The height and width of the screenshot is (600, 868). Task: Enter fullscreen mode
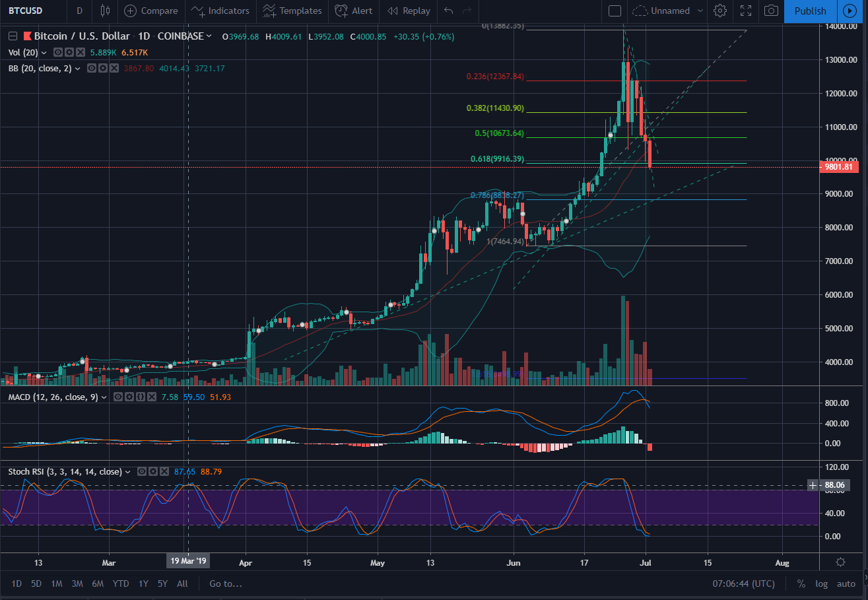coord(746,11)
